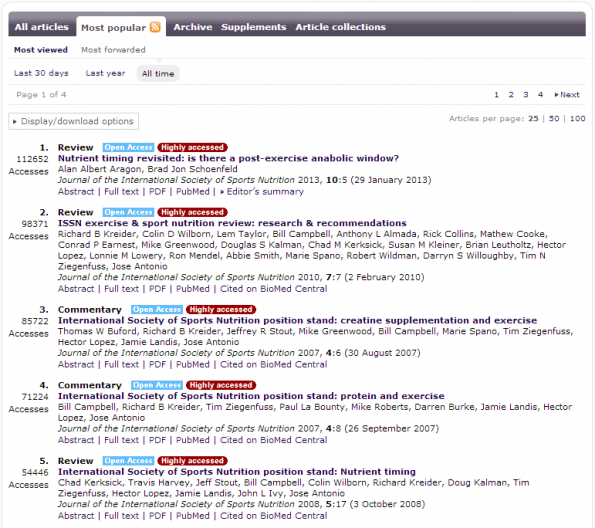Click Open Access badge on article 2
The height and width of the screenshot is (528, 595).
tap(128, 212)
